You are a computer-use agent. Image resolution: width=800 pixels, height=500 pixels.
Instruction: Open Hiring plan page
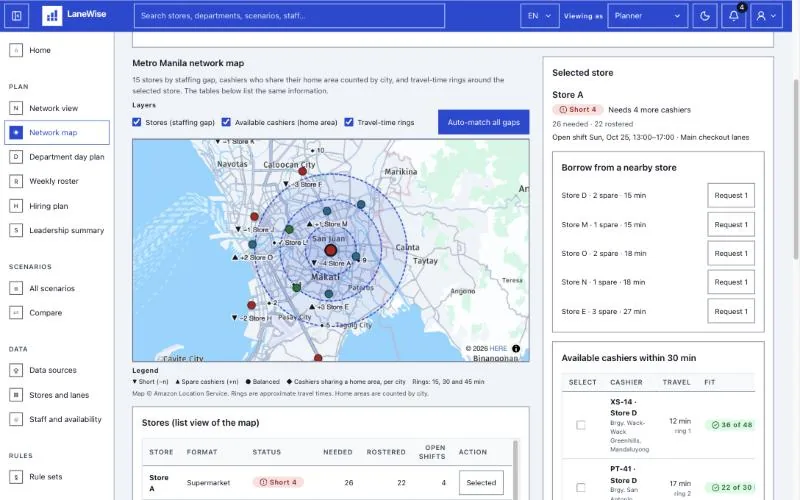click(57, 206)
